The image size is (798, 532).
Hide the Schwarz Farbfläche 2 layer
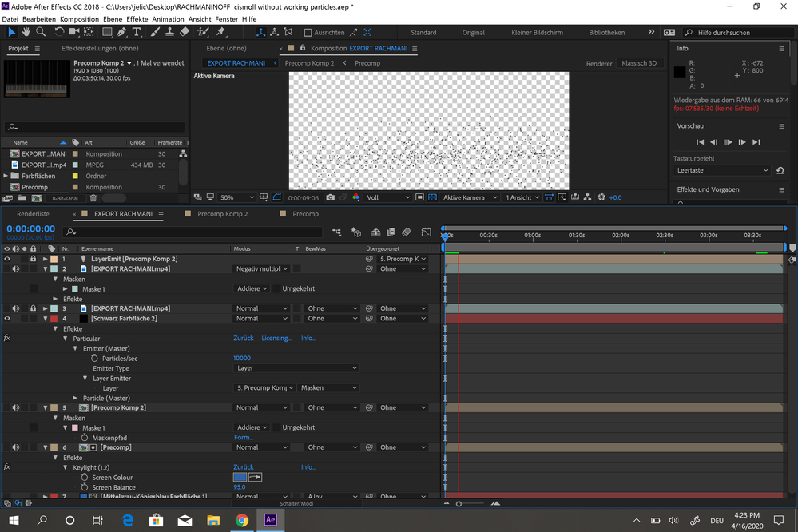(7, 319)
